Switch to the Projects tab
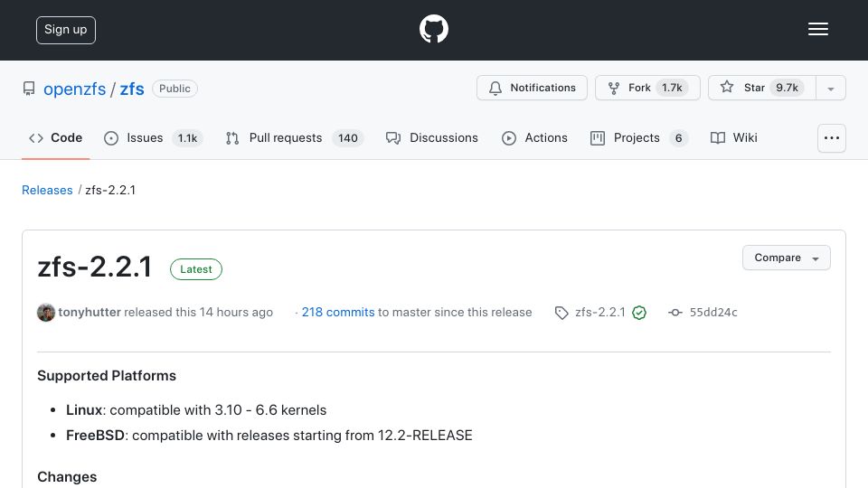868x488 pixels. pyautogui.click(x=639, y=137)
